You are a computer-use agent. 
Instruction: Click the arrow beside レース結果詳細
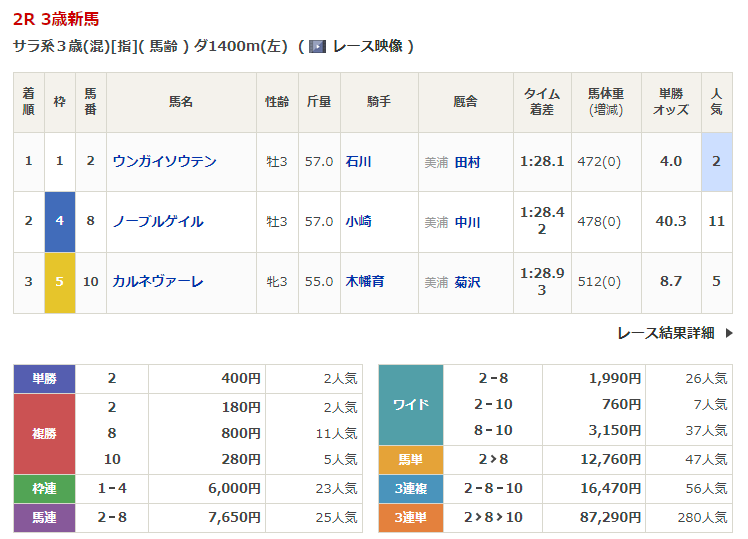[728, 333]
